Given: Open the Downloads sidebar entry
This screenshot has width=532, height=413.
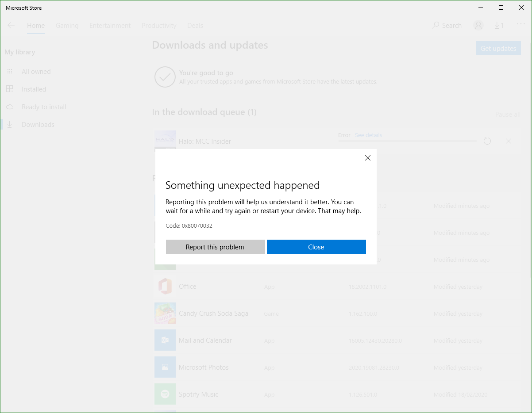Looking at the screenshot, I should pyautogui.click(x=38, y=124).
